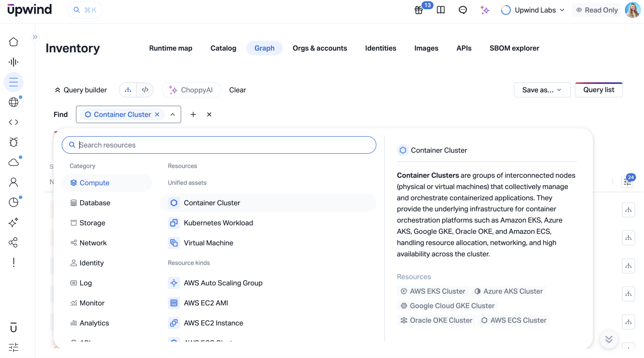Open the audio waveform sidebar icon
This screenshot has width=644, height=358.
(14, 62)
